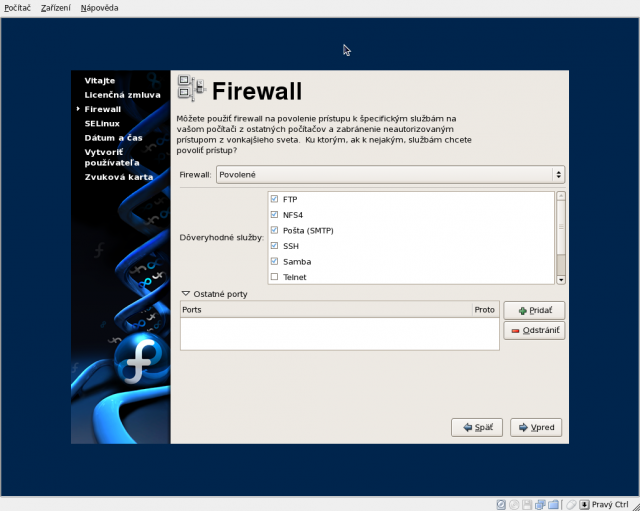This screenshot has width=640, height=511.
Task: Select the Firewall step in sidebar
Action: [x=102, y=109]
